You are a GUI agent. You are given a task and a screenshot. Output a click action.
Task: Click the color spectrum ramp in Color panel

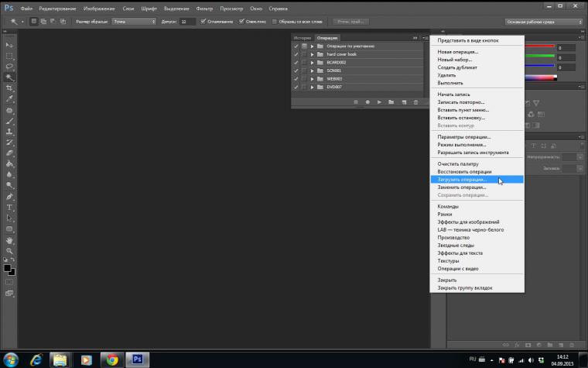pos(540,77)
